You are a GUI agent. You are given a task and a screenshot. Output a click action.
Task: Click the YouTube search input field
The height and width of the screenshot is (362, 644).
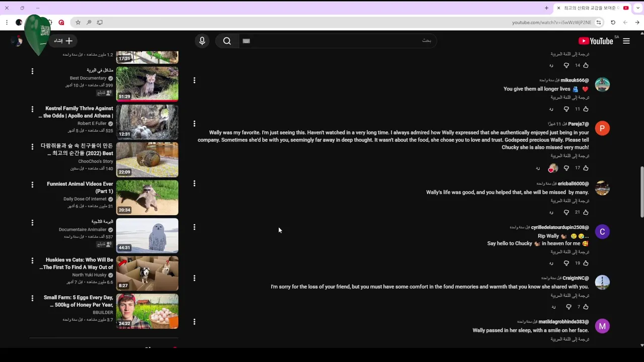[x=337, y=41]
